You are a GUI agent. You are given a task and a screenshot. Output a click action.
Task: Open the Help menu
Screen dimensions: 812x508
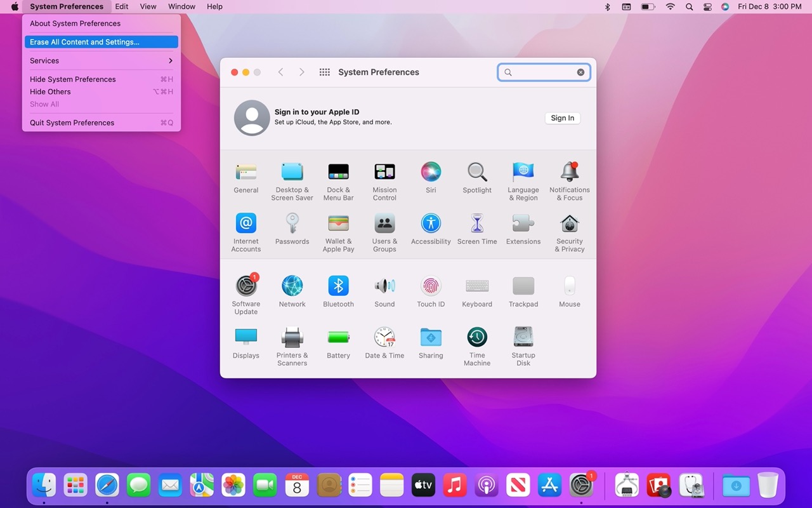coord(215,6)
